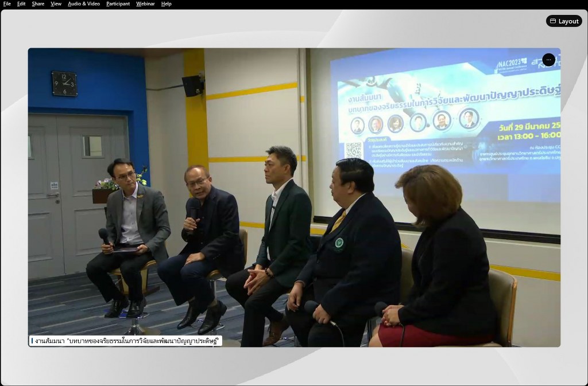Viewport: 588px width, 386px height.
Task: Open the File menu
Action: click(7, 4)
